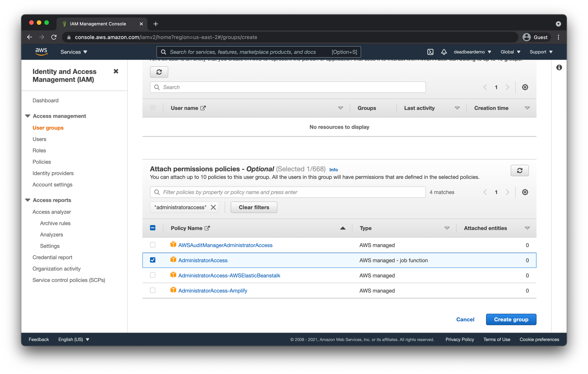This screenshot has width=588, height=374.
Task: Close the IAM navigation sidebar
Action: pos(116,71)
